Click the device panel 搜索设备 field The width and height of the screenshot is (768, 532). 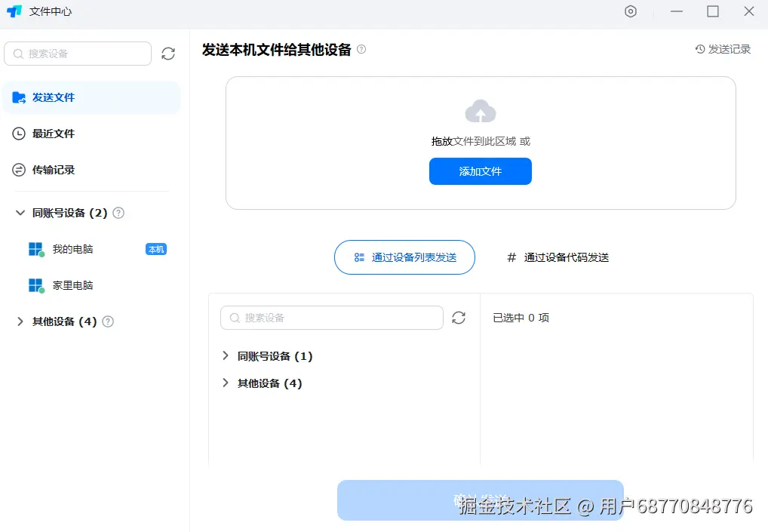332,318
